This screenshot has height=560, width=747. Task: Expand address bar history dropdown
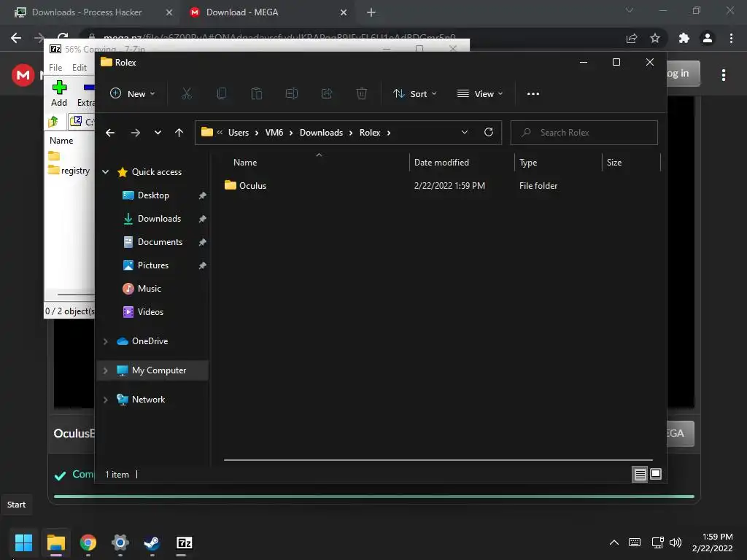tap(465, 133)
